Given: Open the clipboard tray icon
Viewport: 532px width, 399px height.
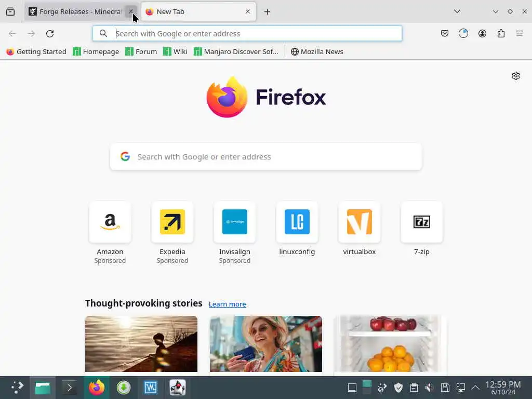Looking at the screenshot, I should tap(414, 388).
